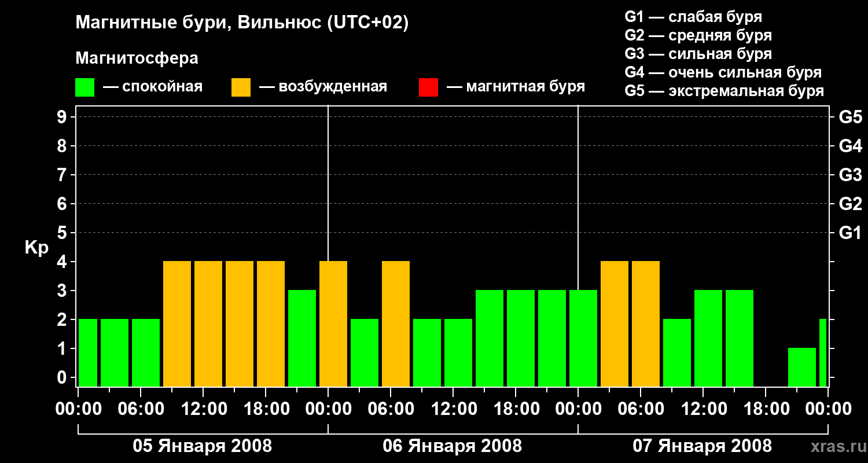Click the green Kp 3 bar at 12:00 on 07 Января
This screenshot has height=463, width=868.
tap(708, 338)
